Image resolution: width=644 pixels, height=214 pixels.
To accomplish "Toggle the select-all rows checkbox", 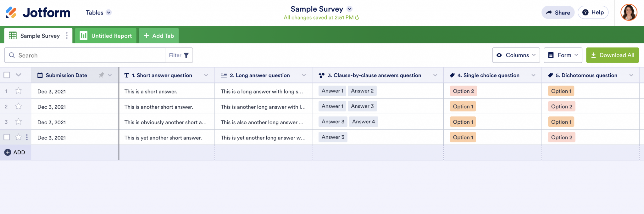I will pyautogui.click(x=7, y=75).
